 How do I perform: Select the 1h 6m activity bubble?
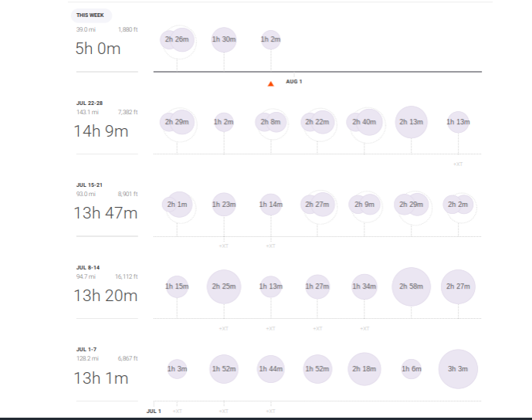click(x=411, y=369)
